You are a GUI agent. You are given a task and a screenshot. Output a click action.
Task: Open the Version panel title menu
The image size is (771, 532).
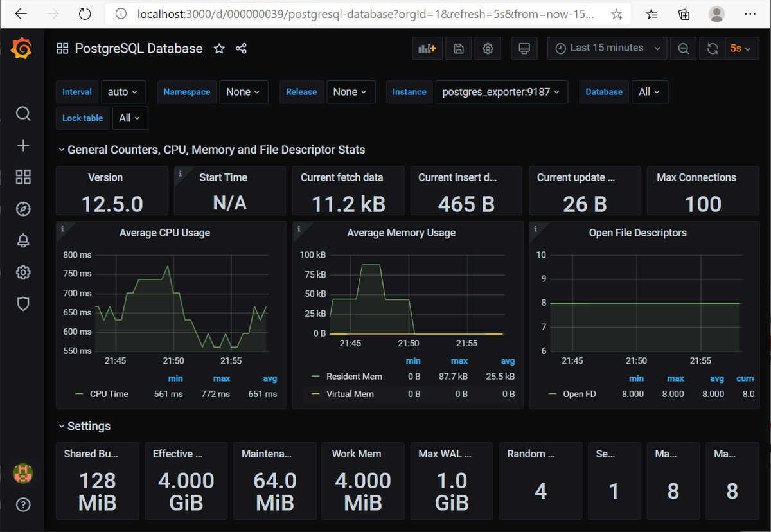coord(105,177)
